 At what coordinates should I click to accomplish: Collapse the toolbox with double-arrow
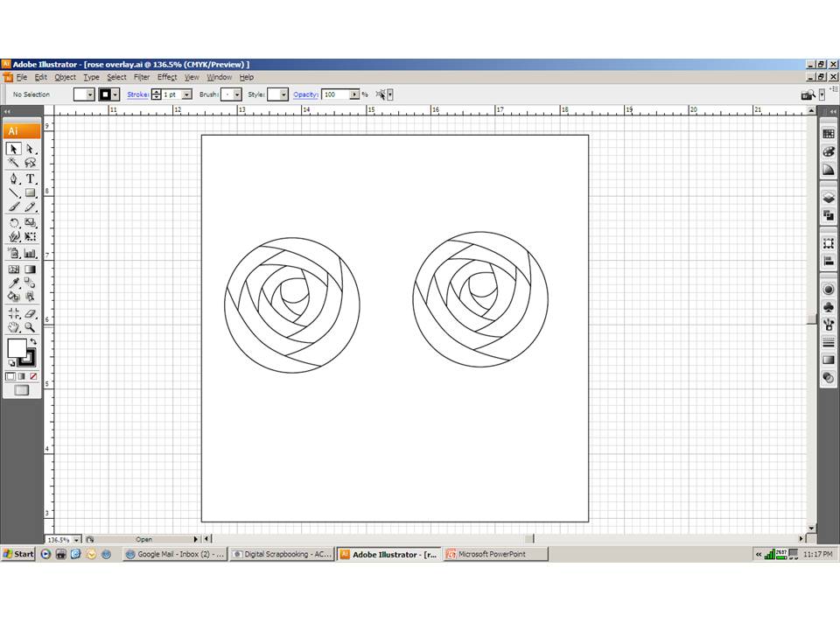coord(8,111)
